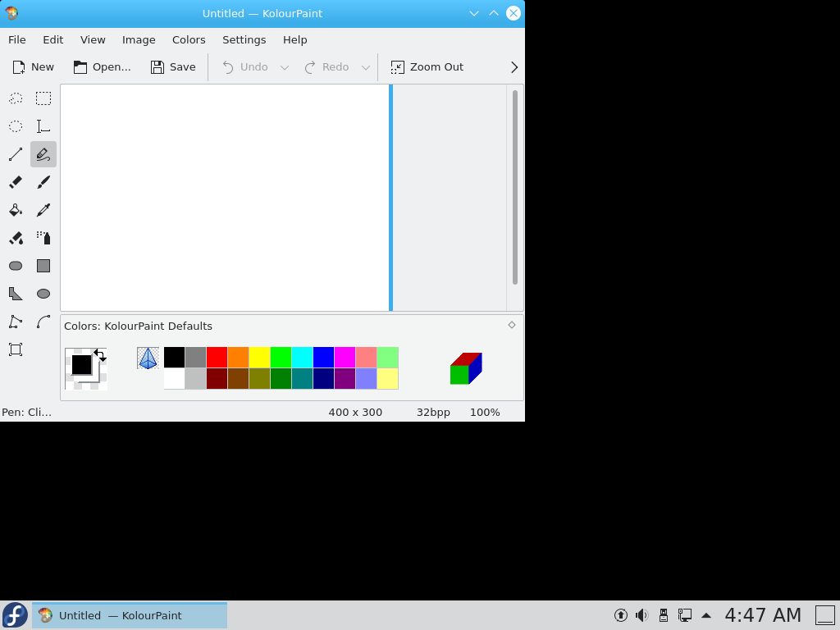Open the color similarity cube

(466, 368)
